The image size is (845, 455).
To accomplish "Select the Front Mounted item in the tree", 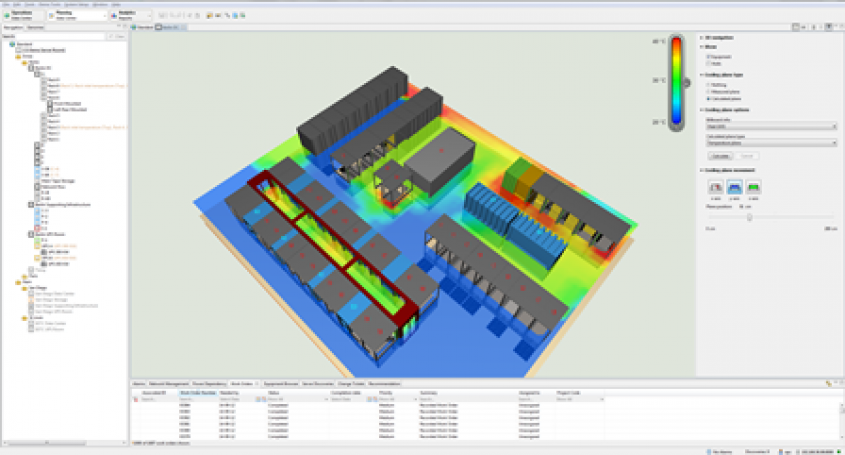I will [68, 104].
